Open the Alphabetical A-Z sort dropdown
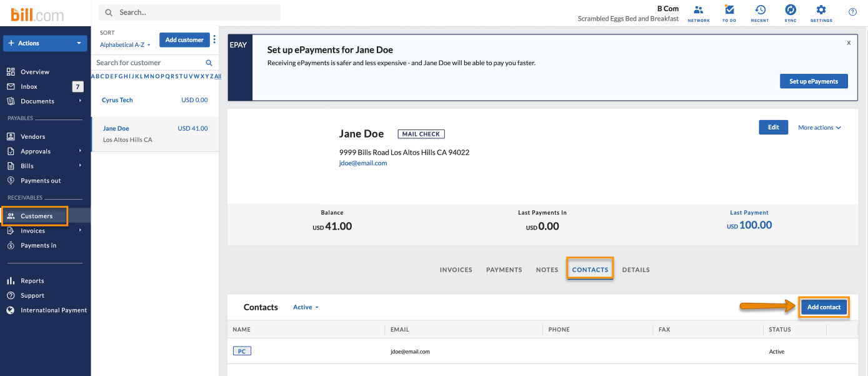Screen dimensions: 868x376 (125, 45)
